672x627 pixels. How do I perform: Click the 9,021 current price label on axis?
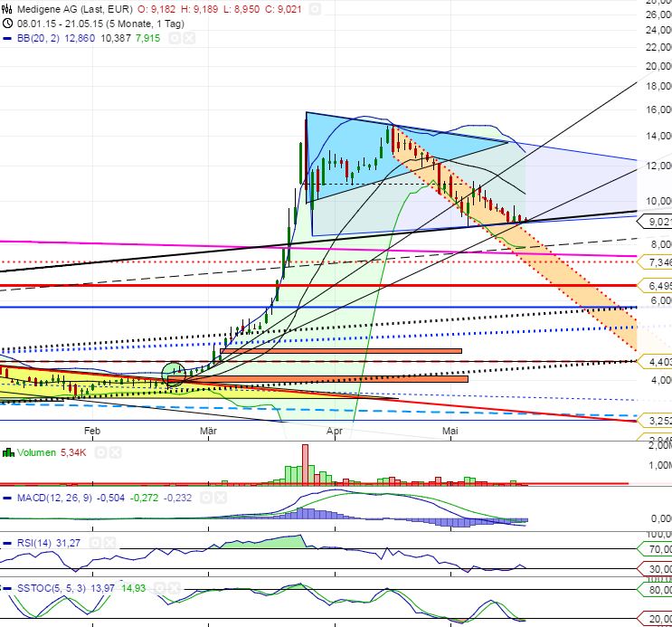click(655, 221)
